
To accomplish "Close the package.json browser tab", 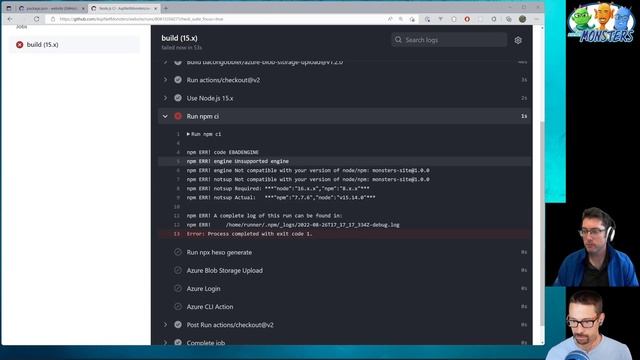I will tap(83, 8).
